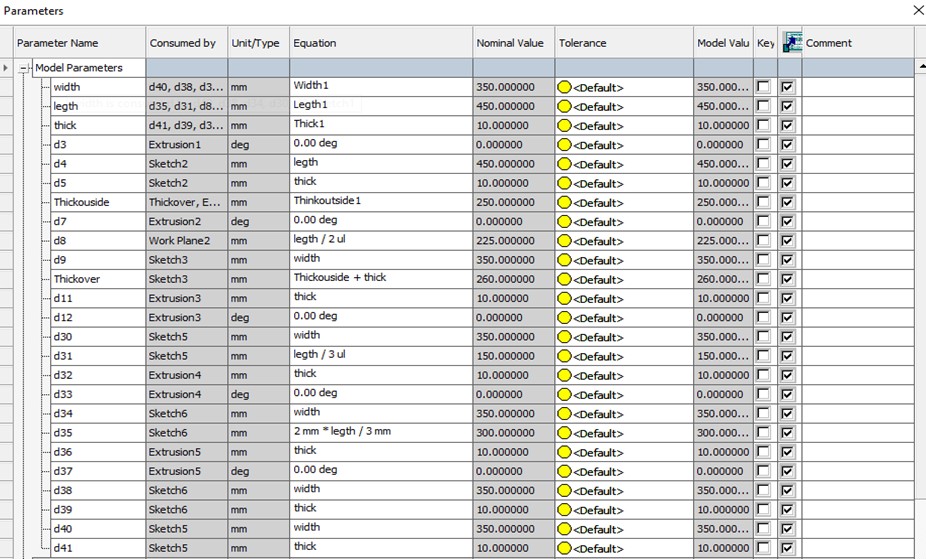Uncheck export checkbox for d30 row
This screenshot has height=559, width=926.
(x=787, y=337)
